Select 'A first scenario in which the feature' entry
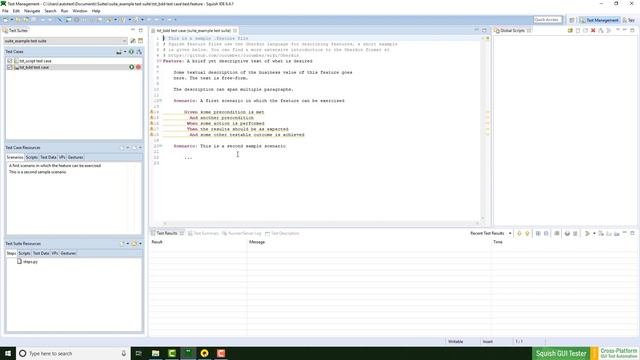The width and height of the screenshot is (640, 360). tap(55, 166)
